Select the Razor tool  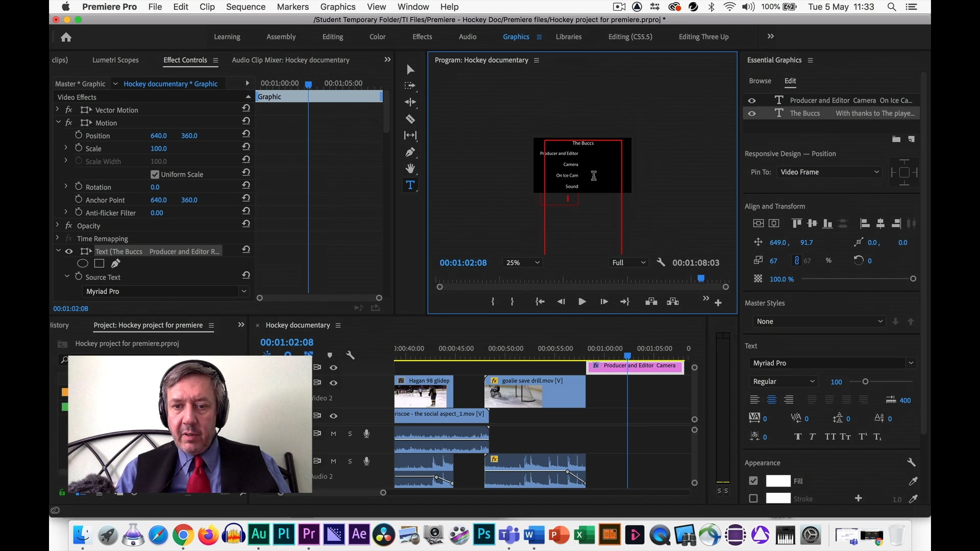point(410,119)
